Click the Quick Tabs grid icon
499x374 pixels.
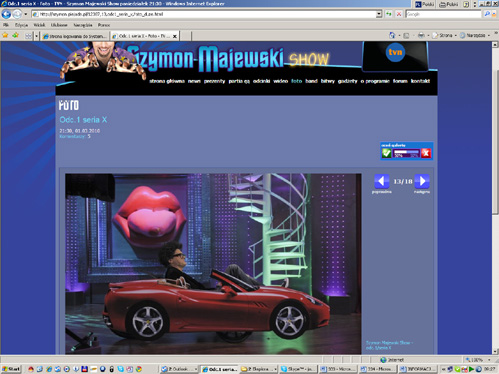click(28, 36)
